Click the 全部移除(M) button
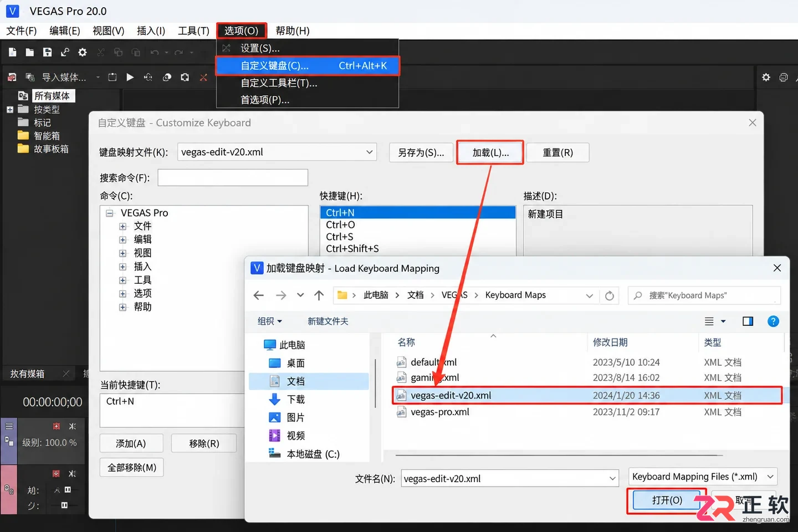Viewport: 798px width, 532px height. [132, 468]
